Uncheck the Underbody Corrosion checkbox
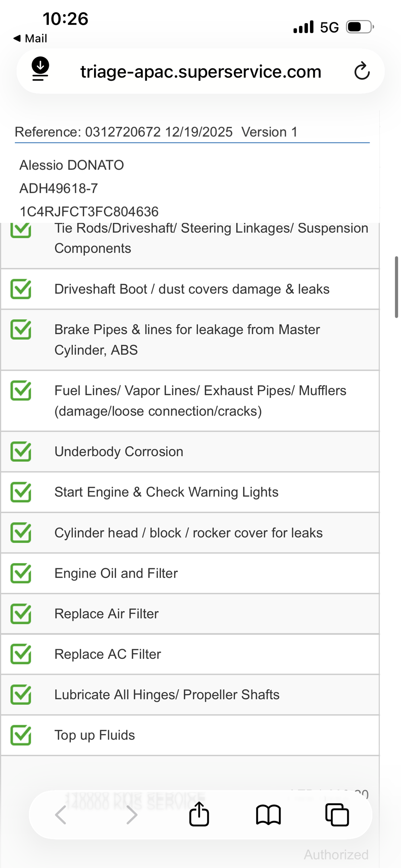 21,451
